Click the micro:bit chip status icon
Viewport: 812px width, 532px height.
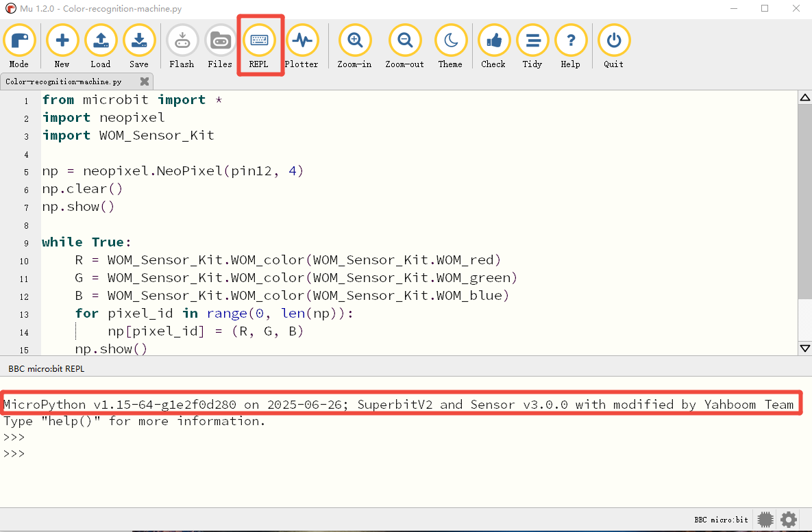(x=765, y=519)
